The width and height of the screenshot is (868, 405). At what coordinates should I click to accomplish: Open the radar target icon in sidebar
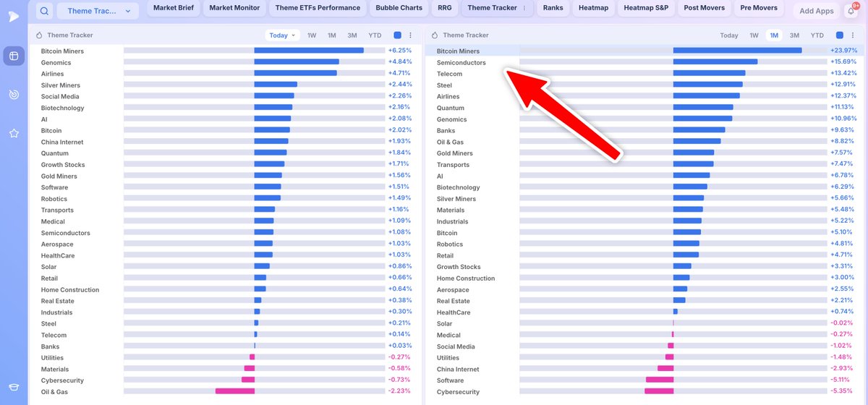[14, 95]
